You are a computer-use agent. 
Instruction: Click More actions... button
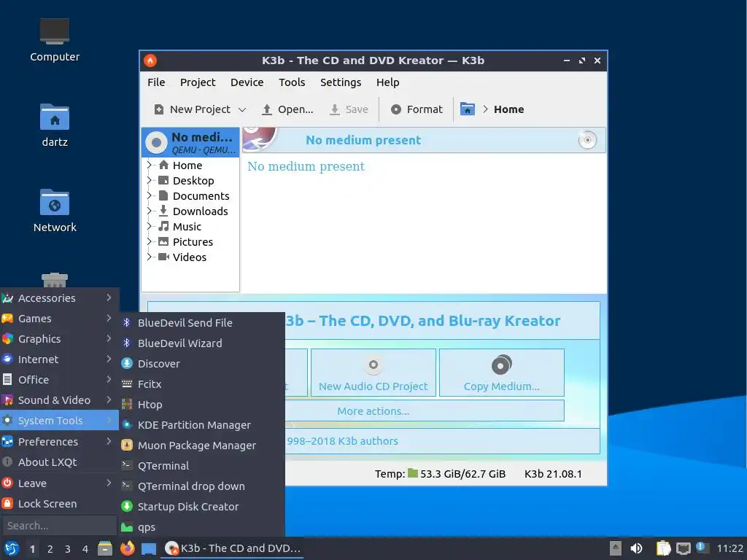click(373, 411)
